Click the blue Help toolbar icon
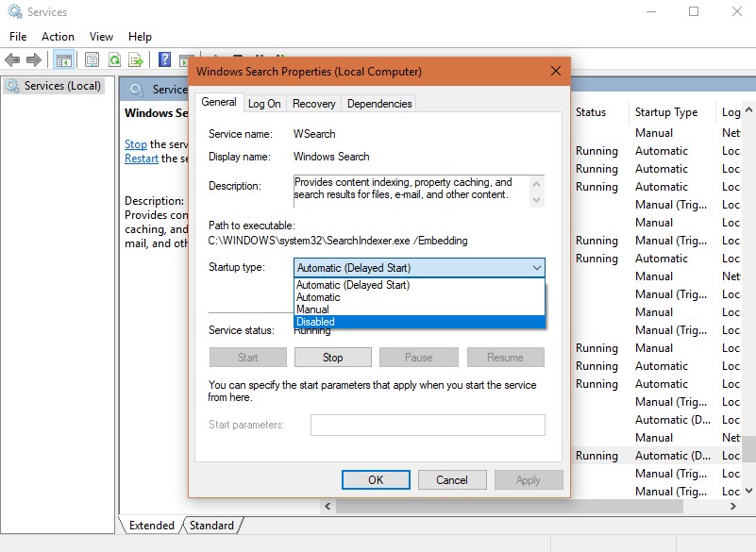The image size is (756, 552). coord(164,60)
